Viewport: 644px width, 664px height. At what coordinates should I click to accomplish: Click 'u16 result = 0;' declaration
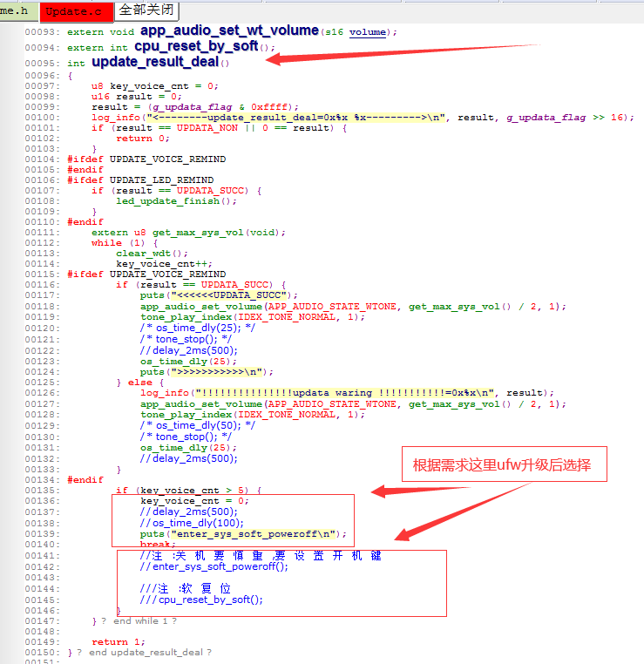click(137, 97)
